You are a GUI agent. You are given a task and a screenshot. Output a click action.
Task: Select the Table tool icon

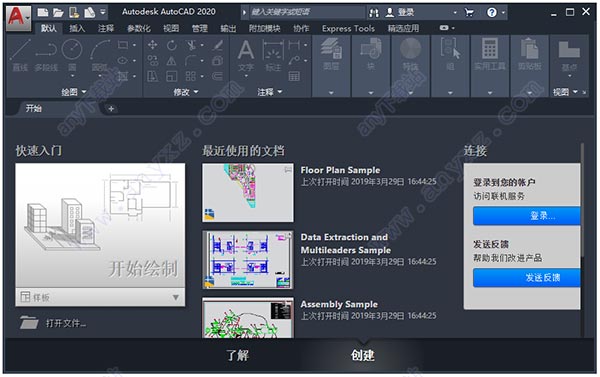coord(294,76)
